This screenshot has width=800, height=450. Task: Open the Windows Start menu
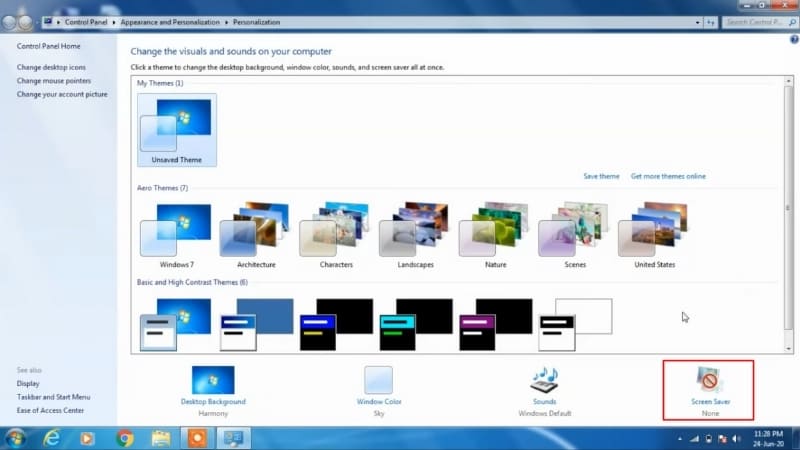pyautogui.click(x=15, y=438)
